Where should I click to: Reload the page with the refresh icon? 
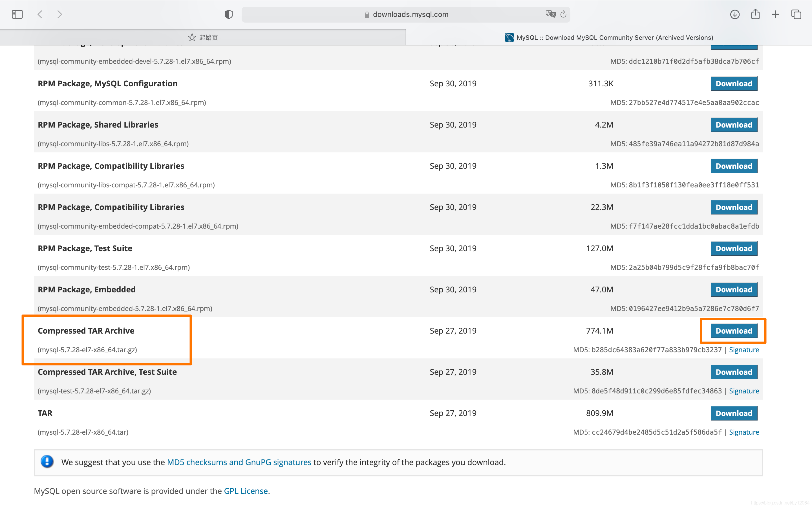[x=564, y=14]
